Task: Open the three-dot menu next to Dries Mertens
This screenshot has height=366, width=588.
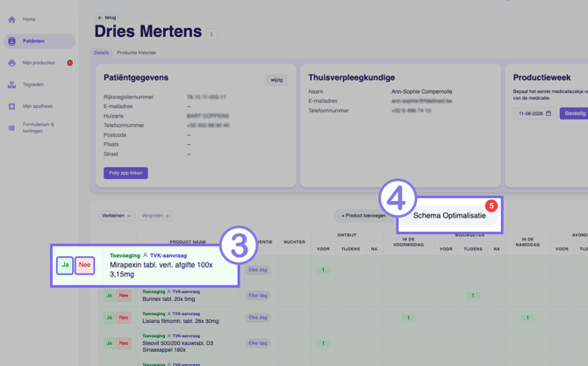Action: (x=212, y=34)
